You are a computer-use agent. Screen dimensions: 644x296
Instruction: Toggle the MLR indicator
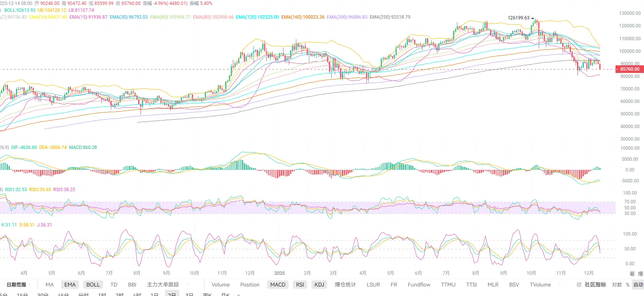pos(493,285)
